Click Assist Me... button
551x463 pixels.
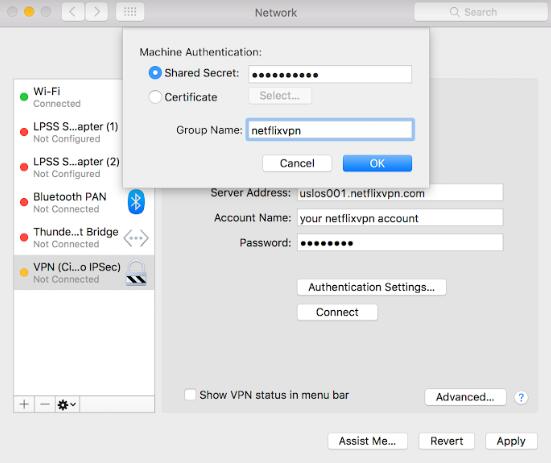pos(367,441)
